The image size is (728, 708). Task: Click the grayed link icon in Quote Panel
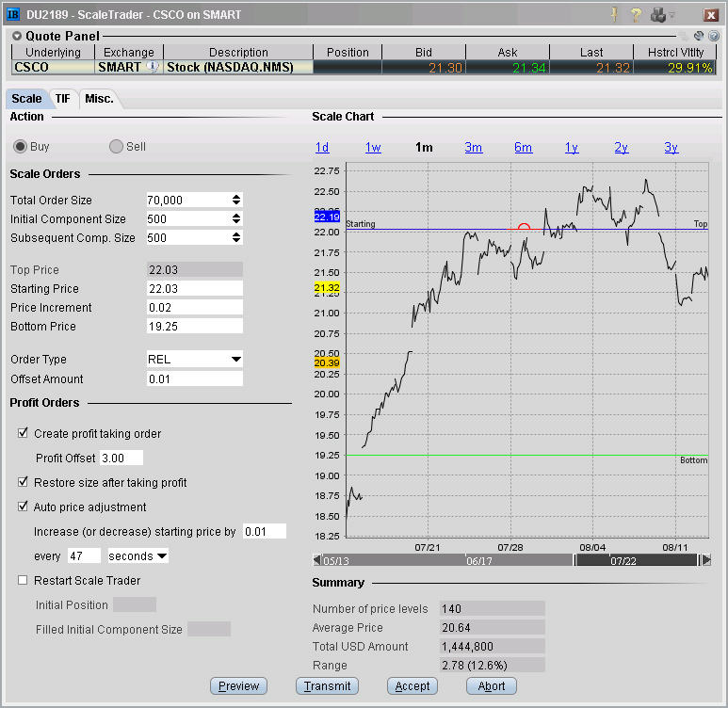[684, 36]
